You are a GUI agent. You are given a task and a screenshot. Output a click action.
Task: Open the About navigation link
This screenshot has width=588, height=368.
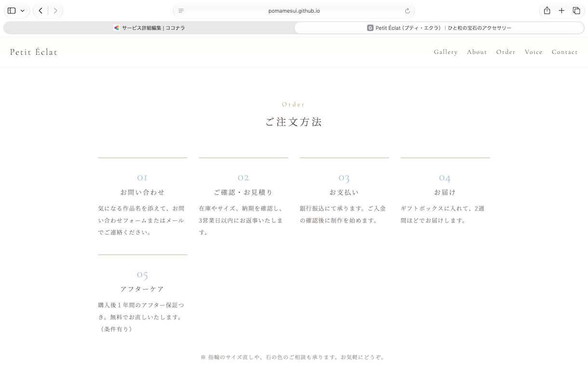point(477,52)
